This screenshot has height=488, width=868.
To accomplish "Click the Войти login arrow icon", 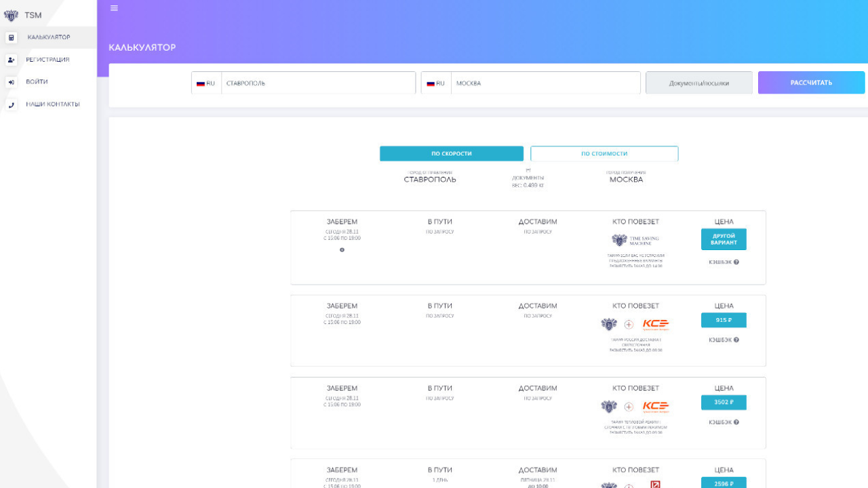I will [x=11, y=81].
